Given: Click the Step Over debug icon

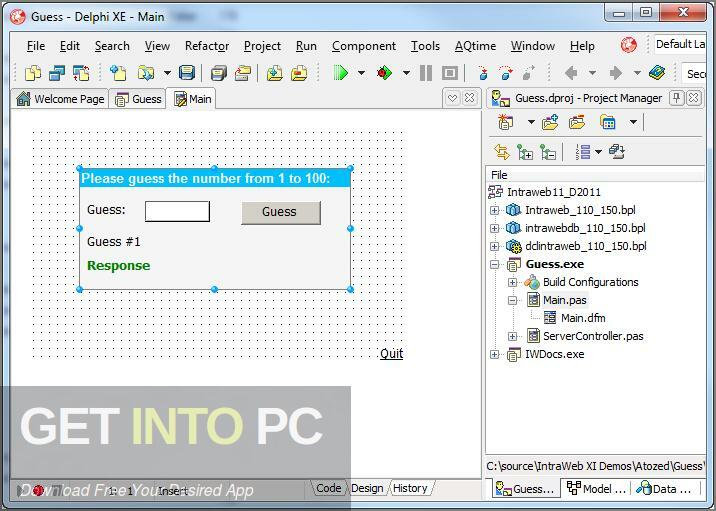Looking at the screenshot, I should click(x=506, y=73).
